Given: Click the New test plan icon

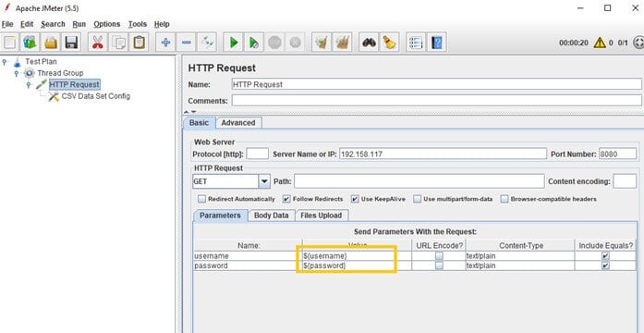Looking at the screenshot, I should (11, 43).
